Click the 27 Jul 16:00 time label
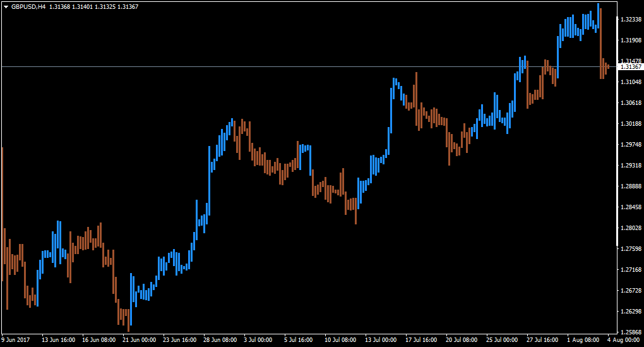The width and height of the screenshot is (644, 347). (x=542, y=340)
